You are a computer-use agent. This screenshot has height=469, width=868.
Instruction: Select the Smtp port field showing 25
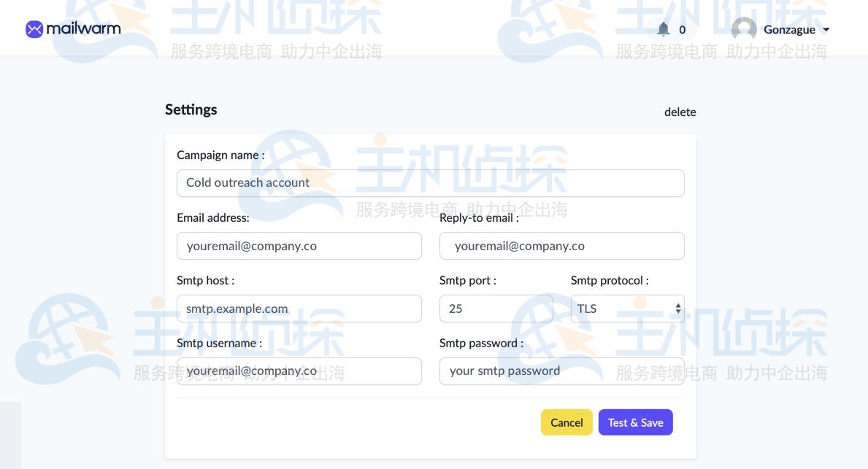click(x=496, y=308)
